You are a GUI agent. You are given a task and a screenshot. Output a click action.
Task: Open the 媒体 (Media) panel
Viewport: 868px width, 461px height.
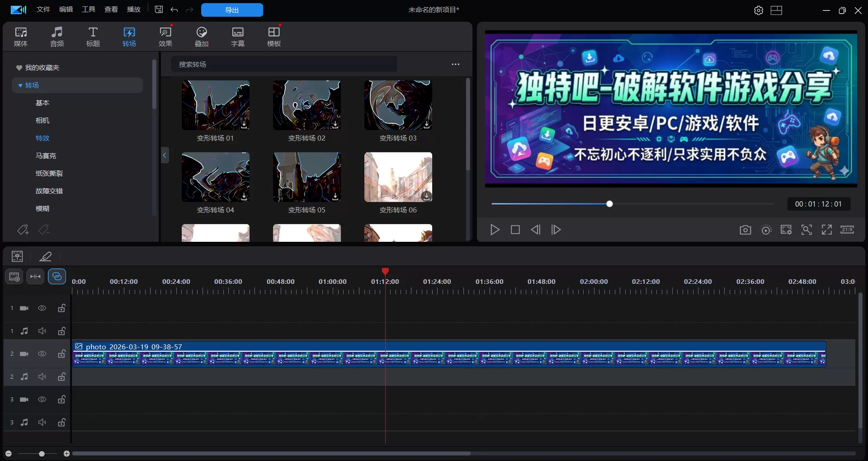pyautogui.click(x=20, y=36)
